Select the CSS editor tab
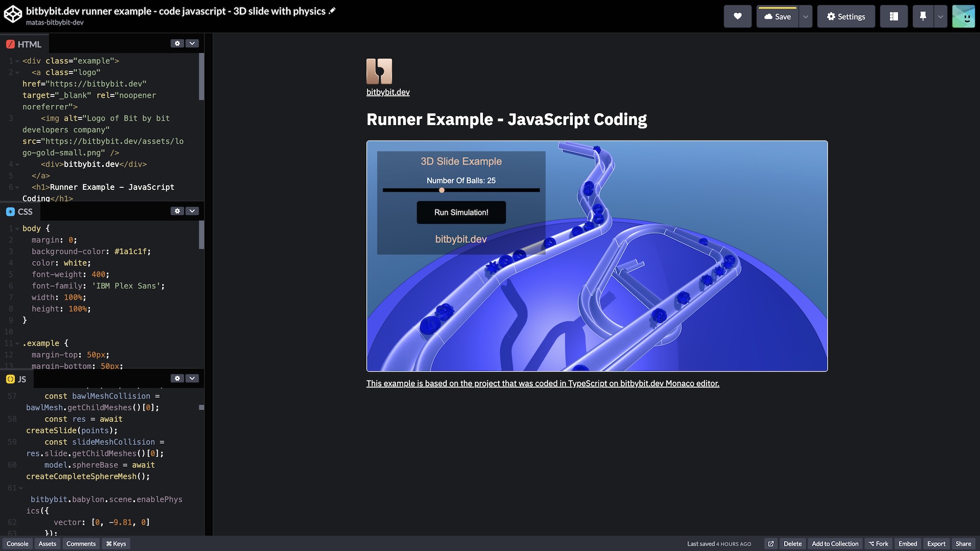 click(x=19, y=212)
